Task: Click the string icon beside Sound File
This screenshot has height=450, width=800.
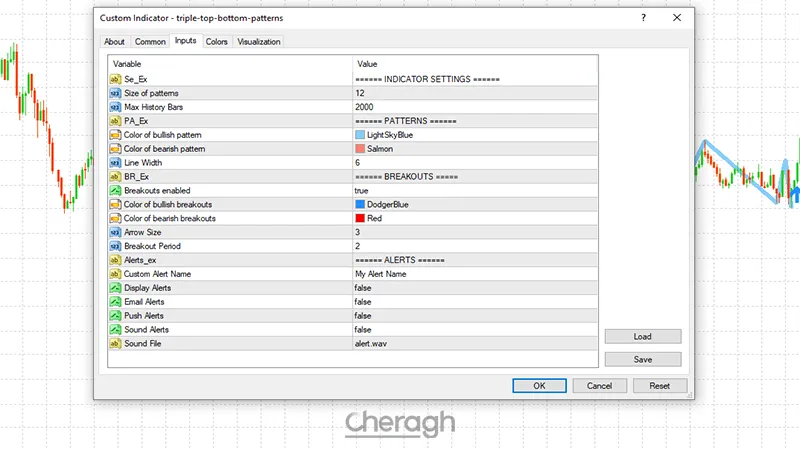Action: (115, 343)
